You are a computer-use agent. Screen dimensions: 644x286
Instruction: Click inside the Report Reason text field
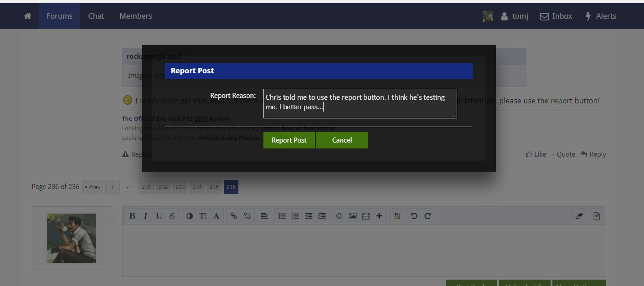(360, 103)
